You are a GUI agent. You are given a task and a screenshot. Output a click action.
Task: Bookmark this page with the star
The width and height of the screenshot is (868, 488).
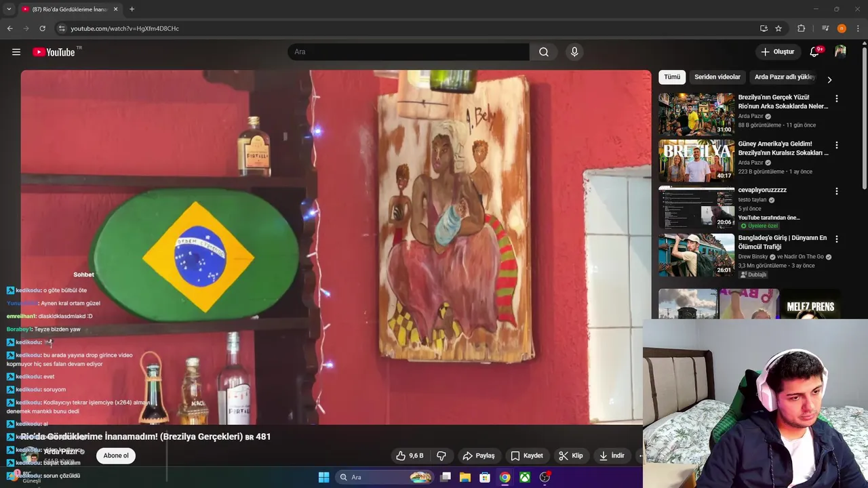[778, 28]
